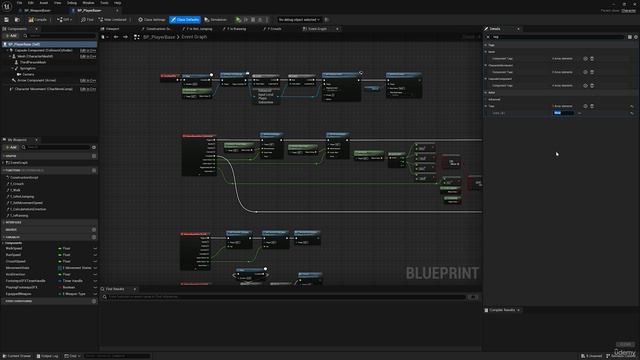Collapse the Mesh category in Details
Screen dimensions: 640x360
[486, 52]
